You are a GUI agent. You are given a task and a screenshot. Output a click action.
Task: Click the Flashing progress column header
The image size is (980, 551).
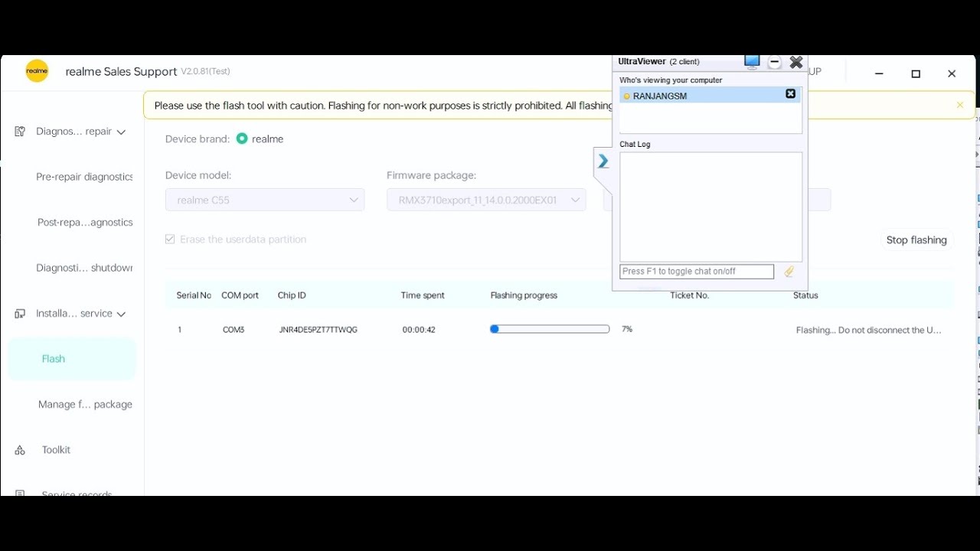(524, 295)
